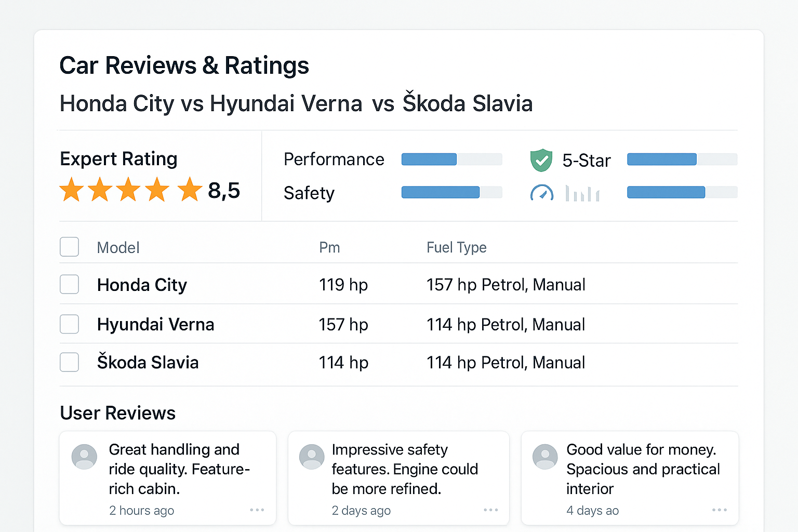Select the Hyundai Verna model name
The width and height of the screenshot is (798, 532).
pos(155,325)
